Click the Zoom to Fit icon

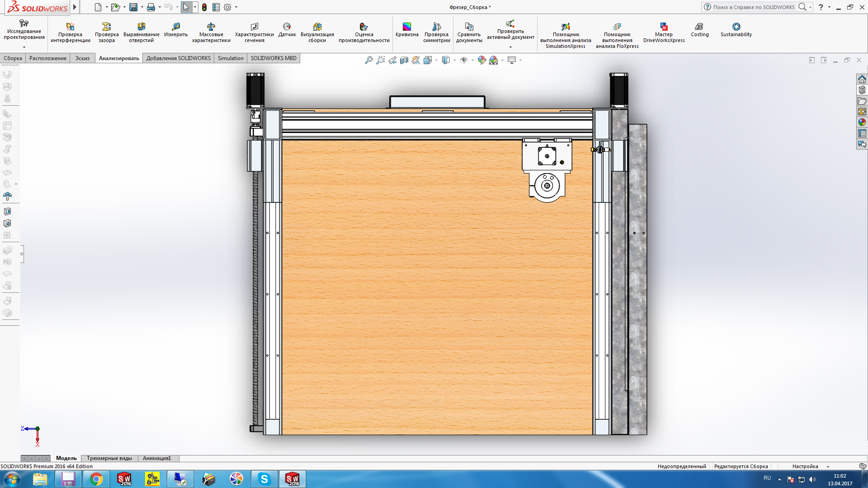(369, 60)
